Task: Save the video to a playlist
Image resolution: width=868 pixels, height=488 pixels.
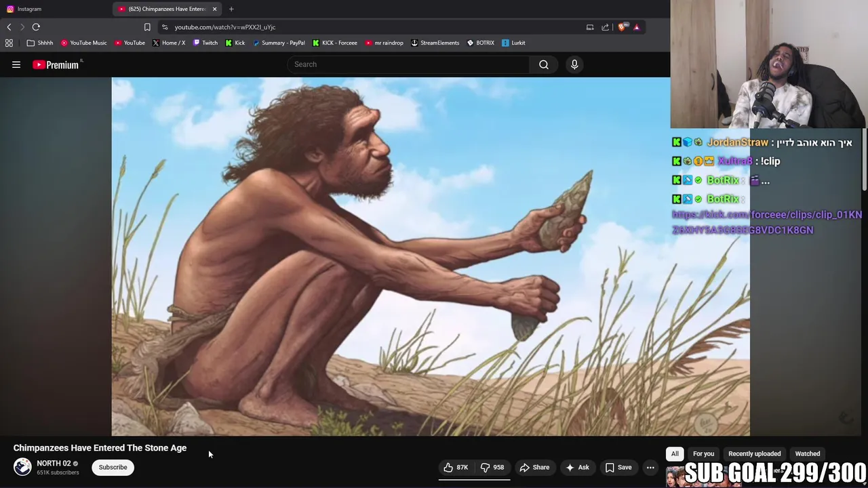Action: click(618, 467)
